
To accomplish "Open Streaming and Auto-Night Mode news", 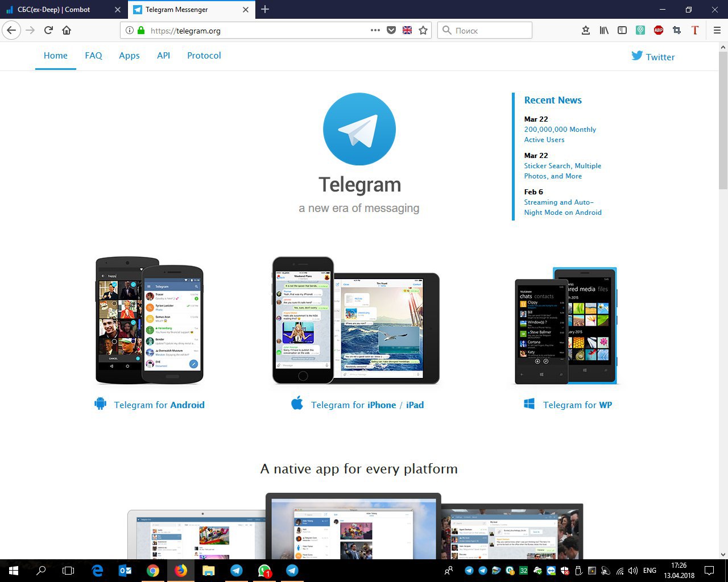I will click(x=562, y=207).
